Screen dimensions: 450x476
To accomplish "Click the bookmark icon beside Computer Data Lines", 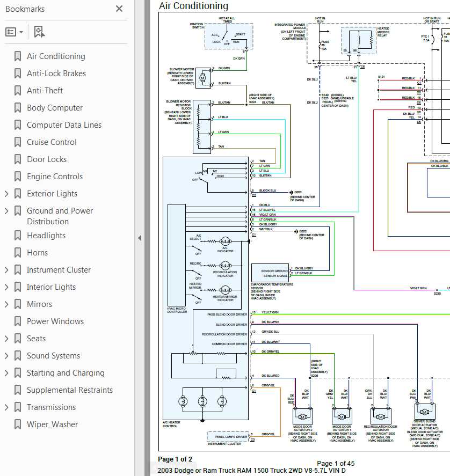I will click(18, 125).
